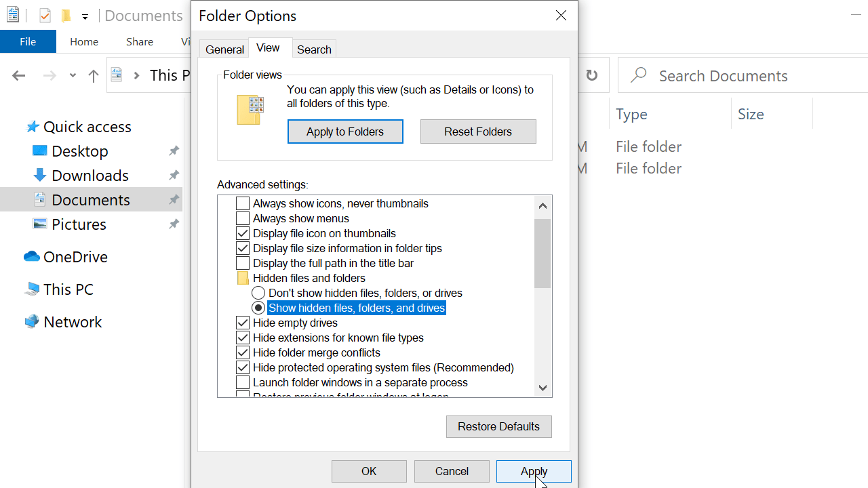This screenshot has width=868, height=488.
Task: Click the search magnifier in Search Documents box
Action: (x=637, y=75)
